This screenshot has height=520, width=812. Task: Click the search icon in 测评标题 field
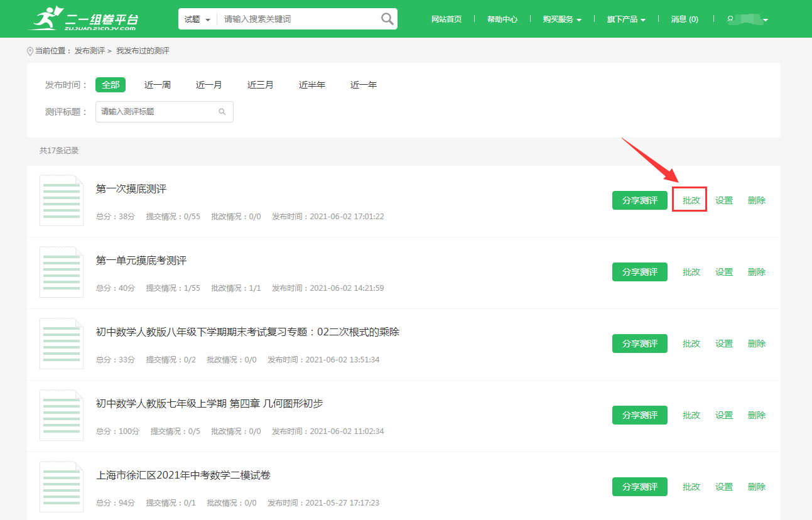point(222,112)
